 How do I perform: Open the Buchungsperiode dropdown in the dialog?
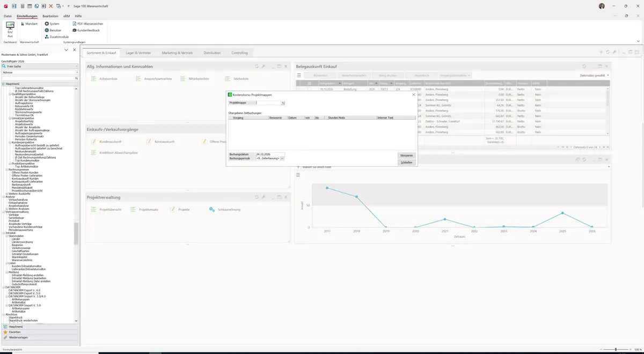282,158
